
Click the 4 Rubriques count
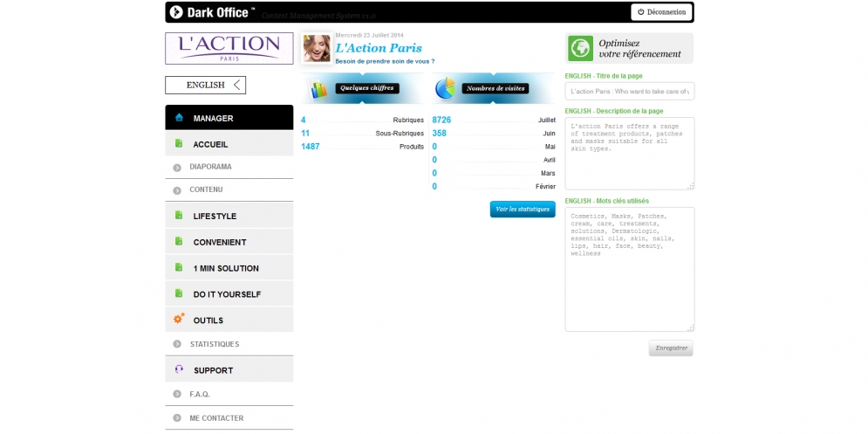[304, 120]
